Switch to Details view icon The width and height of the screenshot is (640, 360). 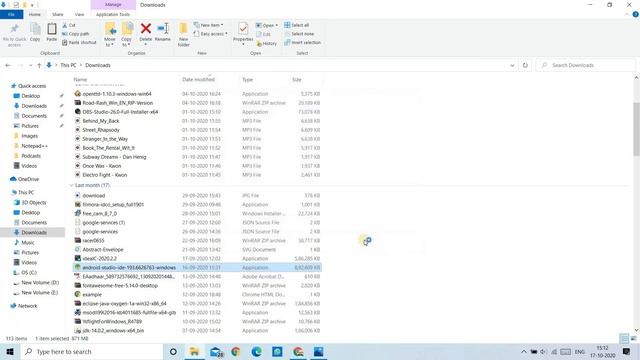coord(624,338)
